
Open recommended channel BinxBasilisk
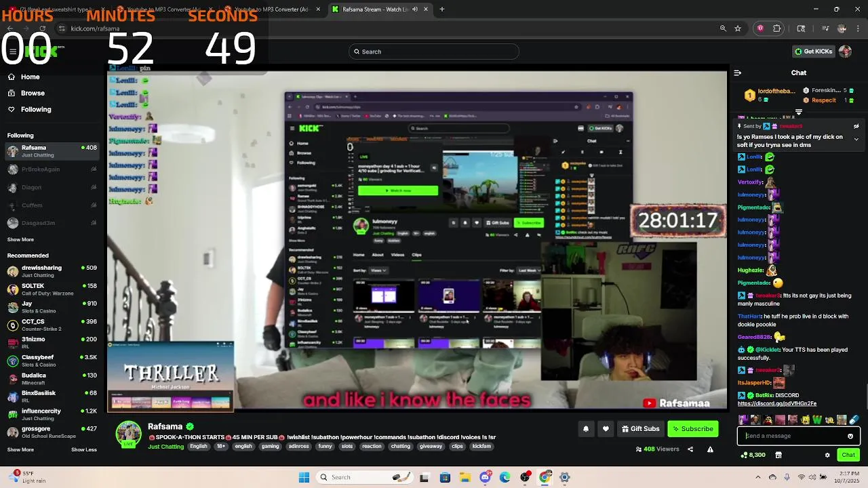click(52, 396)
